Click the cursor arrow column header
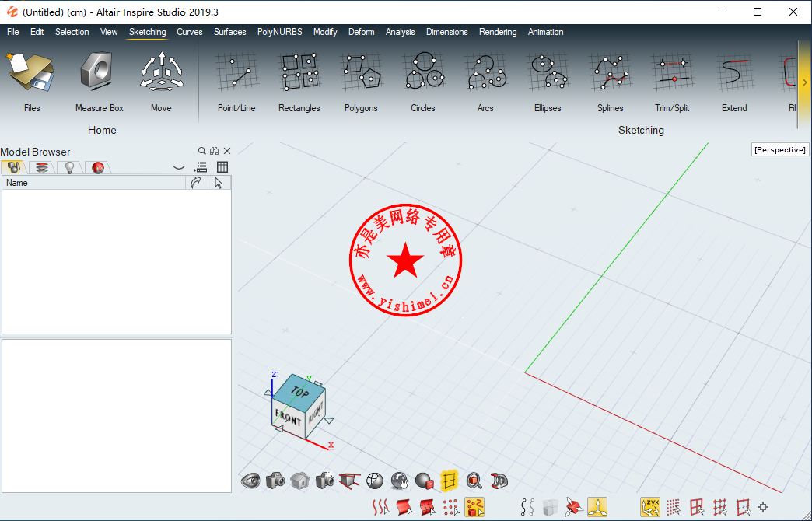812x521 pixels. [x=219, y=183]
